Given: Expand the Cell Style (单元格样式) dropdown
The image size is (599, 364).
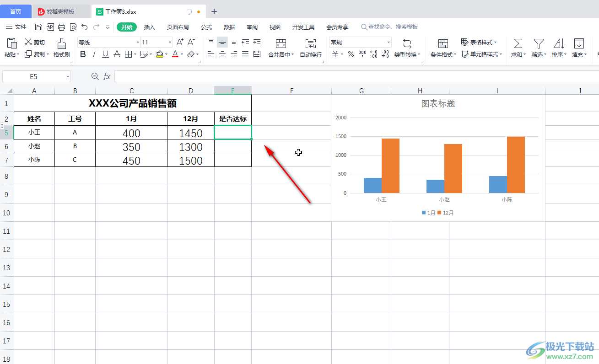Looking at the screenshot, I should click(x=501, y=54).
